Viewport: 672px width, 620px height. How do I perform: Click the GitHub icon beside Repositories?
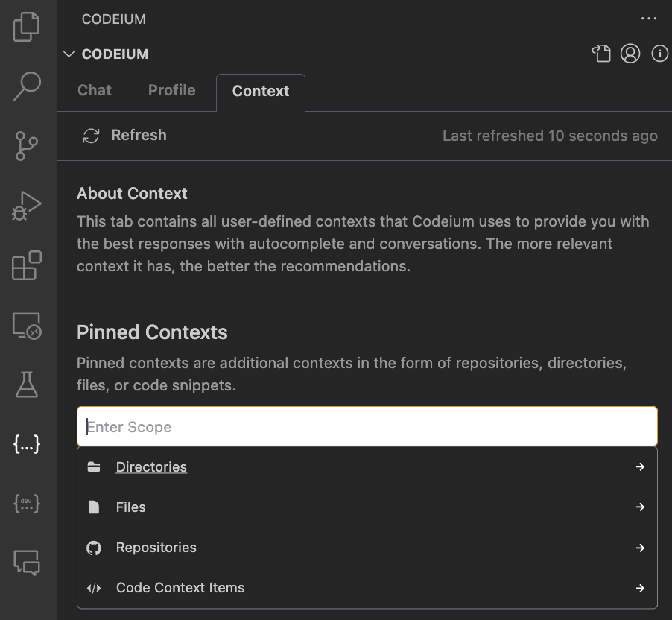93,548
